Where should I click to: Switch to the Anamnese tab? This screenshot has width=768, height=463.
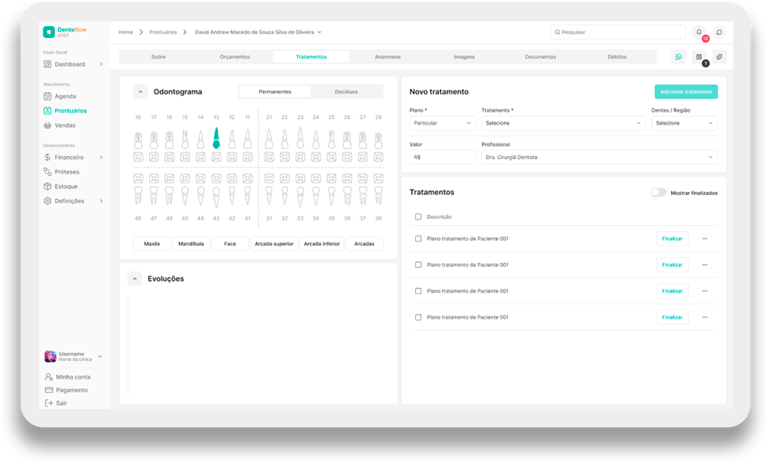(x=387, y=57)
